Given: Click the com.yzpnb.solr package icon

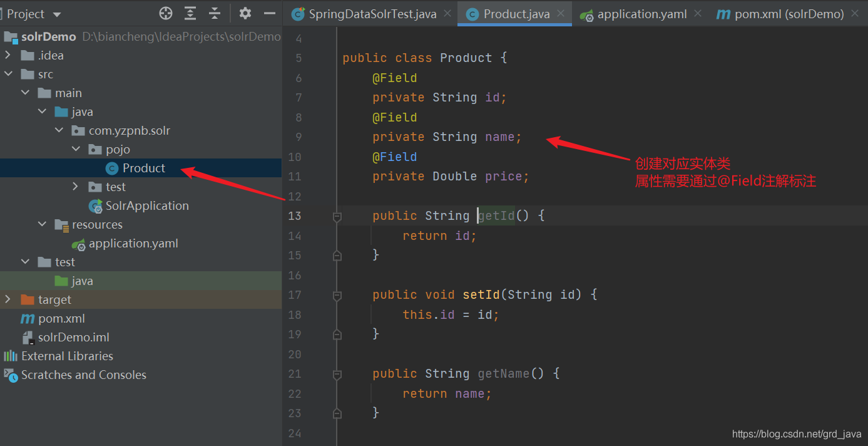Looking at the screenshot, I should click(x=78, y=130).
